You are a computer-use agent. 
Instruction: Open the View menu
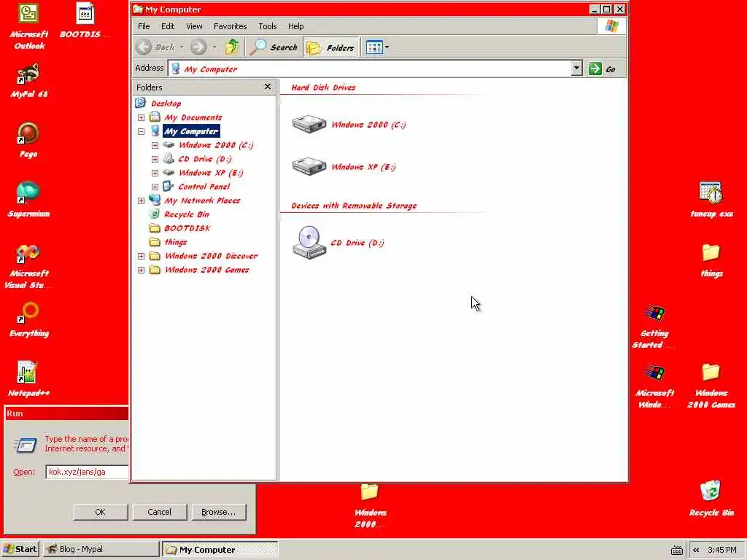click(x=194, y=26)
